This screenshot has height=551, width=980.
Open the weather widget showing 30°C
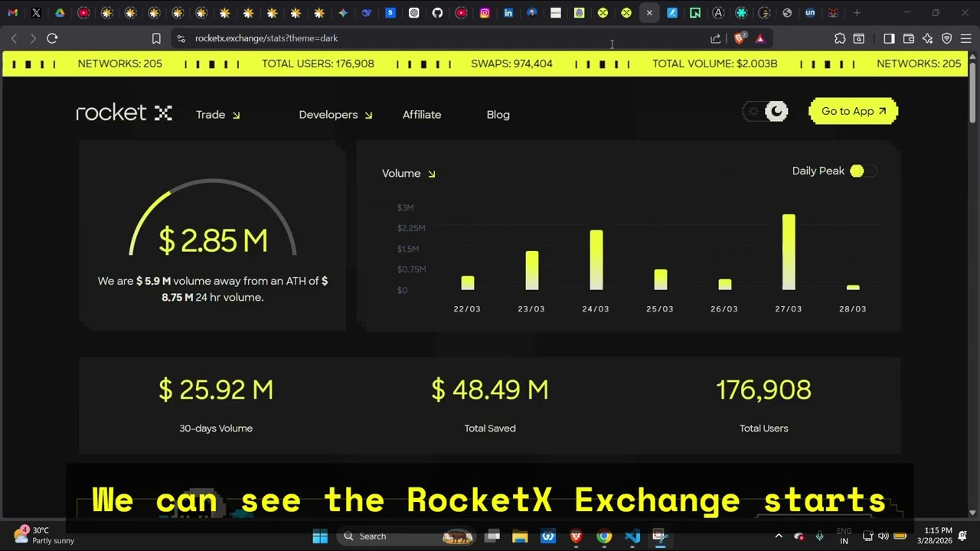pos(44,536)
